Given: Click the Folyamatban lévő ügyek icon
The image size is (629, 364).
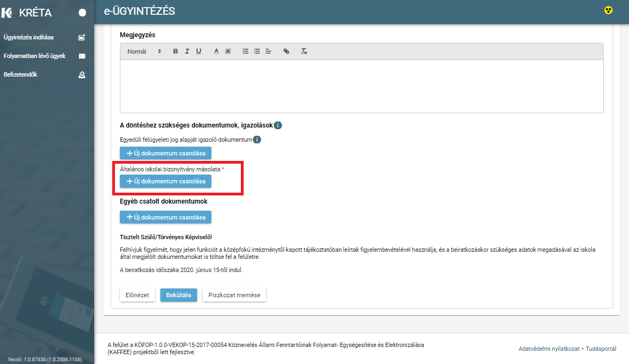Looking at the screenshot, I should (x=82, y=56).
